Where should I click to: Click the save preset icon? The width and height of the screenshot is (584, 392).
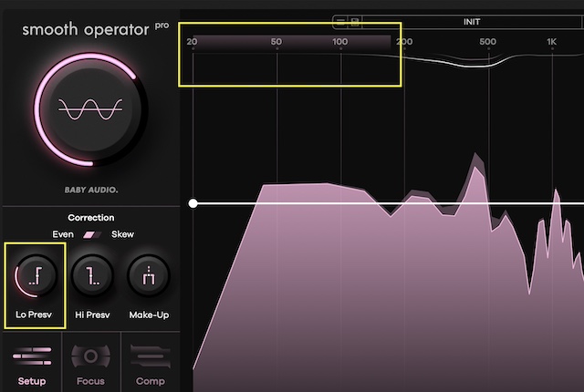coord(355,22)
